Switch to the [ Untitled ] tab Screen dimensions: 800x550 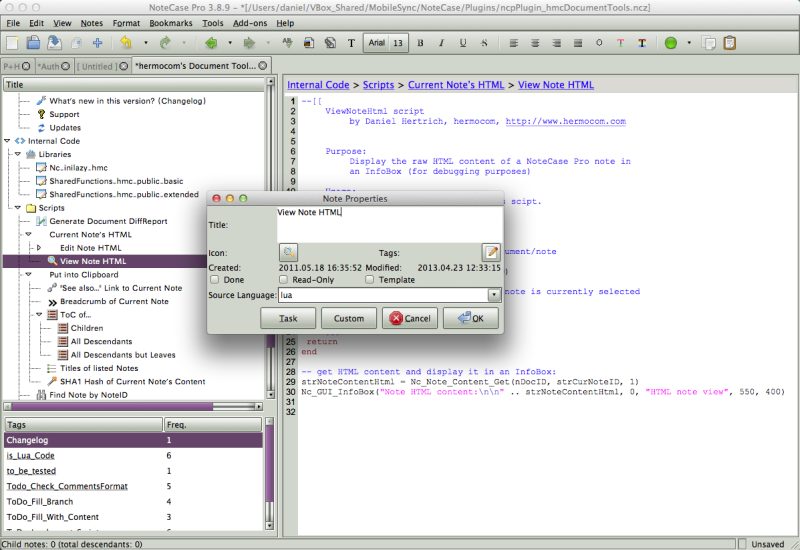97,66
